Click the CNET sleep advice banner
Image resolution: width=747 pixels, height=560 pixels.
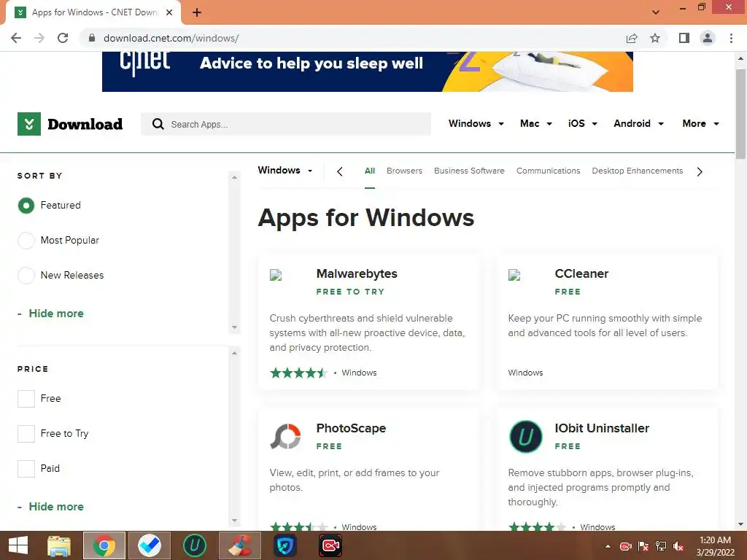tap(368, 71)
